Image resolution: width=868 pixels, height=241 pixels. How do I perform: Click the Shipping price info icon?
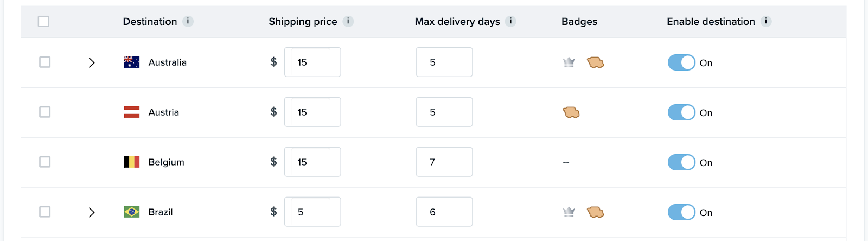pyautogui.click(x=348, y=21)
